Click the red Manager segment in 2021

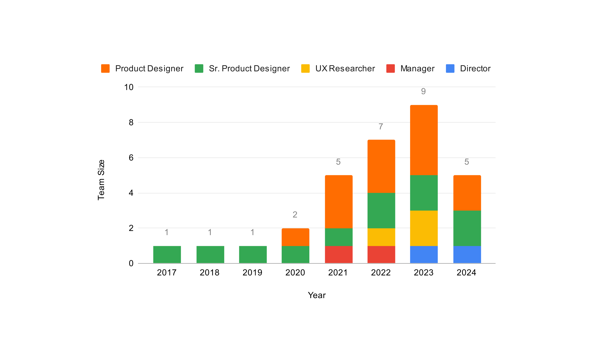click(339, 254)
